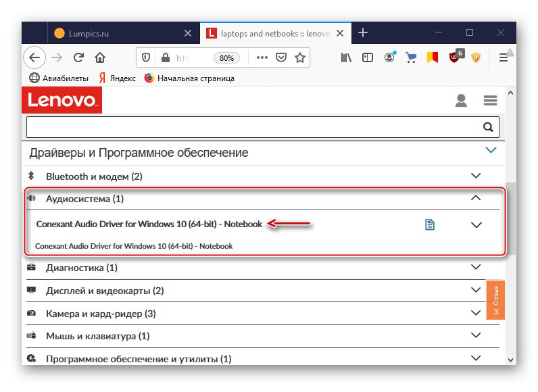This screenshot has height=392, width=538.
Task: Expand the Bluetooth и модем category
Action: [476, 176]
